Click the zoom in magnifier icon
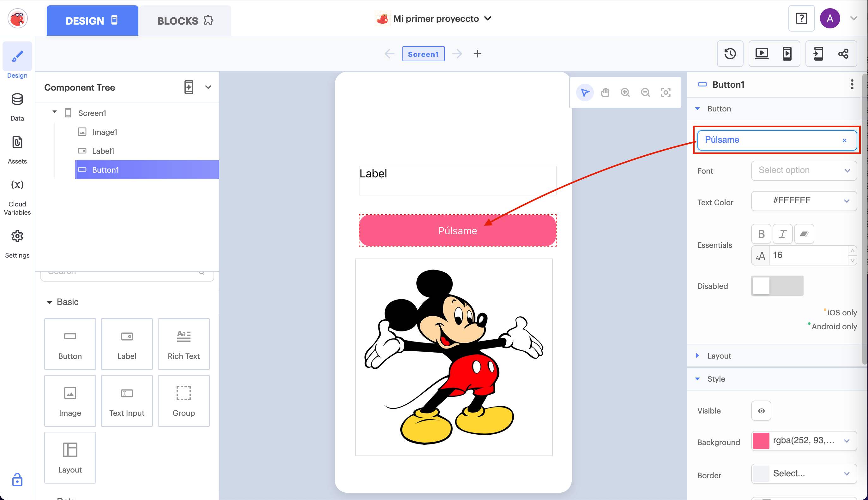868x500 pixels. point(625,92)
